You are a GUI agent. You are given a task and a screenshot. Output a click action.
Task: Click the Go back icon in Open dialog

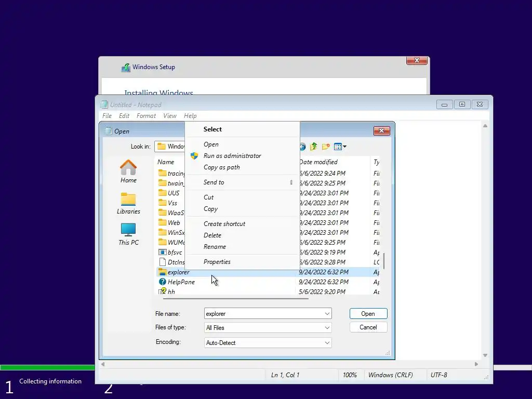click(302, 147)
